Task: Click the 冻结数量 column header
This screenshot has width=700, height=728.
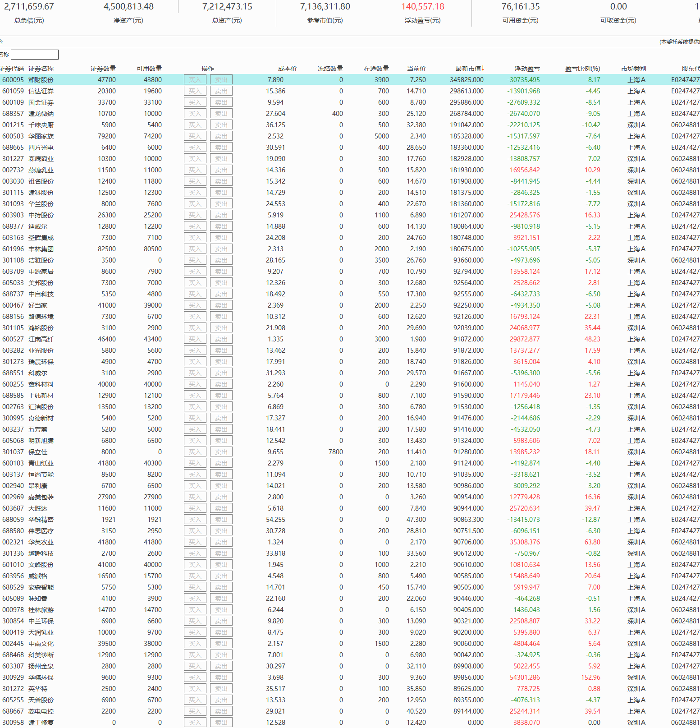Action: tap(330, 69)
